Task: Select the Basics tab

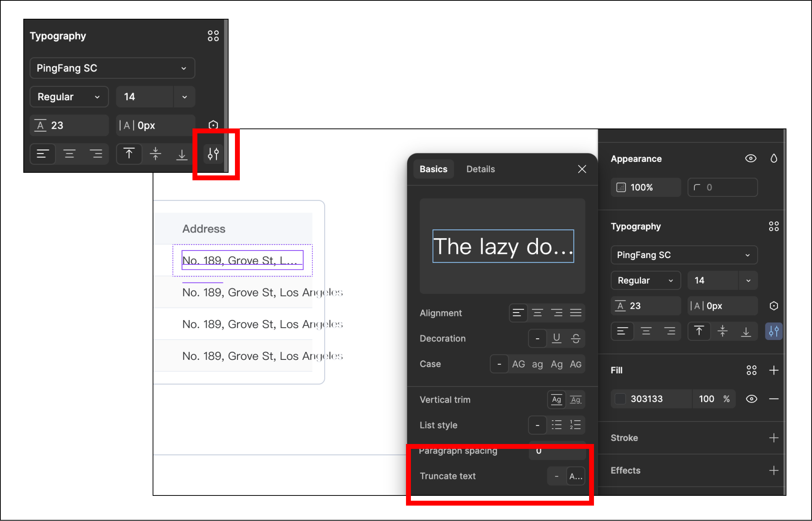Action: tap(433, 169)
